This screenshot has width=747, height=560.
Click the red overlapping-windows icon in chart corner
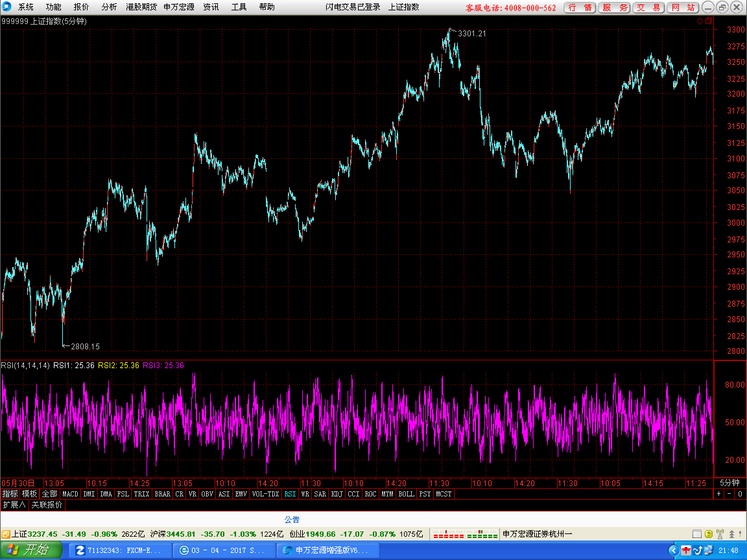click(x=709, y=21)
